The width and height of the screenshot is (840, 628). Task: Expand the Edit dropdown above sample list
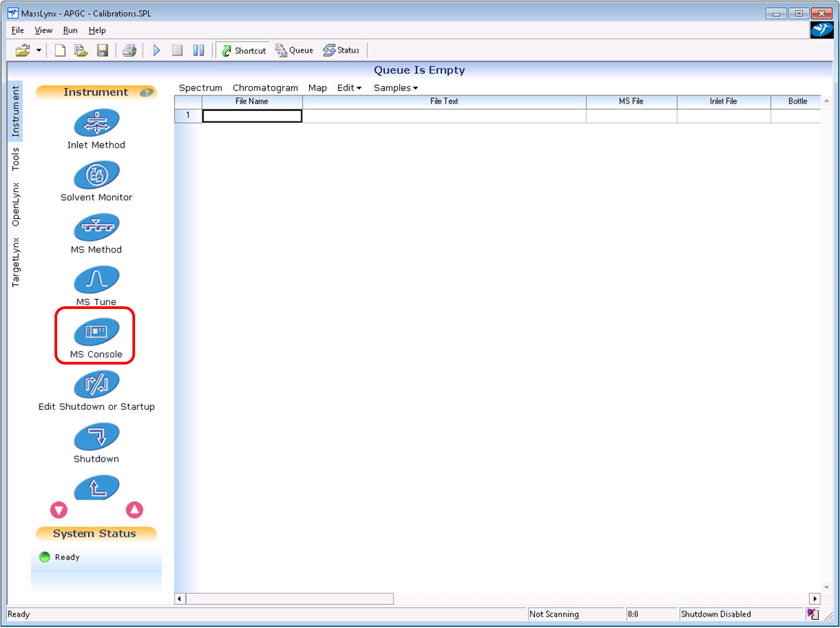click(x=349, y=88)
